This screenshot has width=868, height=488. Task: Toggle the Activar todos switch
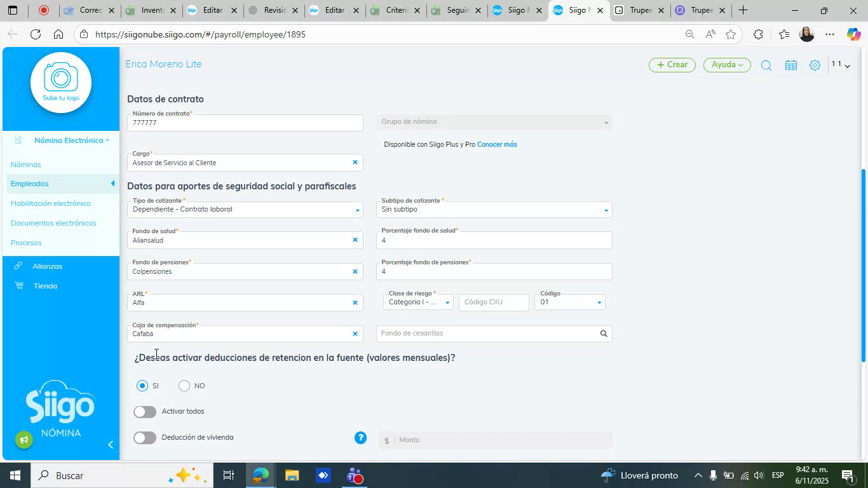point(145,412)
